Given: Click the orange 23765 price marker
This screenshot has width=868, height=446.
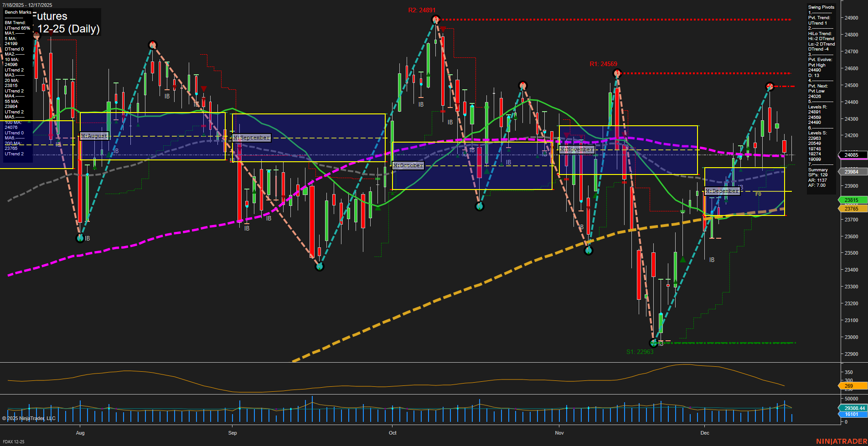Looking at the screenshot, I should [851, 208].
